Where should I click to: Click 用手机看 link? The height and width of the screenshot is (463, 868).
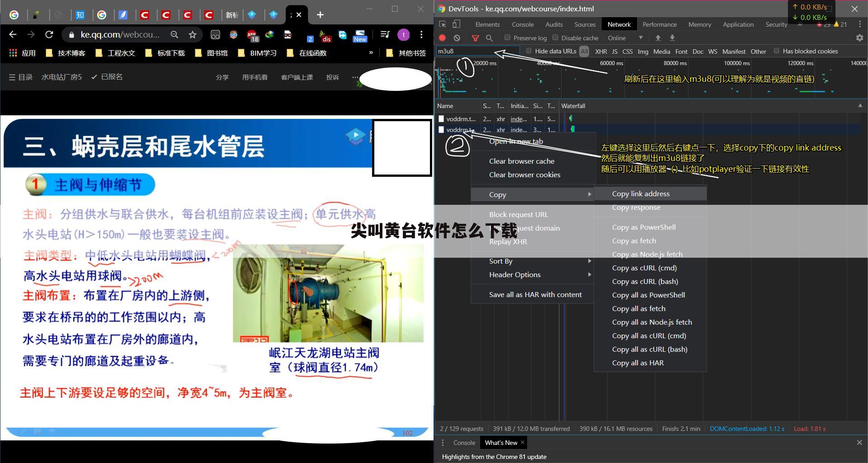click(x=255, y=77)
